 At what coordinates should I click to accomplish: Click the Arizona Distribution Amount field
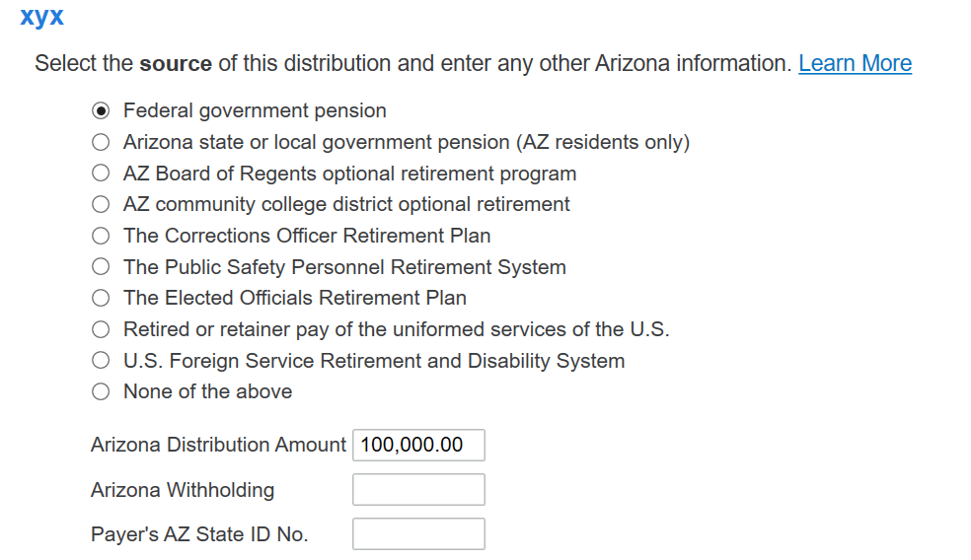(418, 445)
